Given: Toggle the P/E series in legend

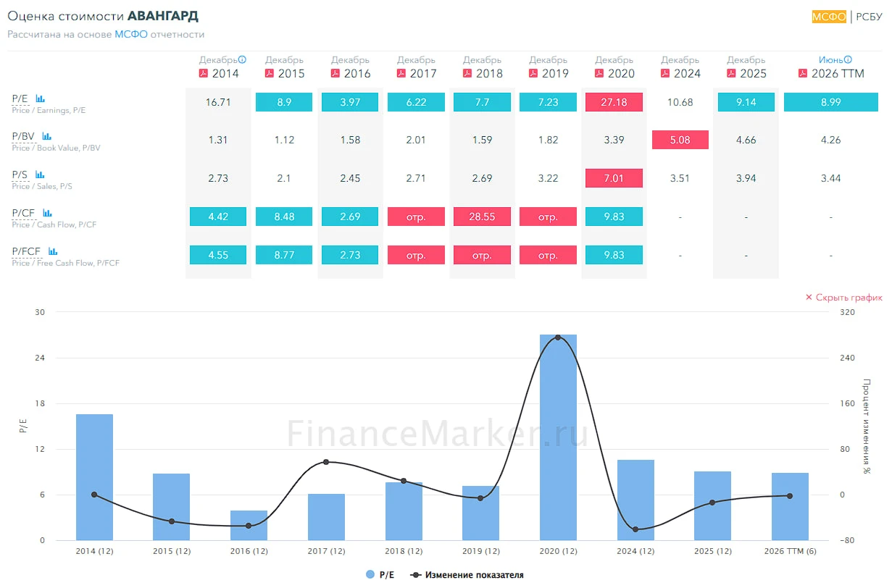Looking at the screenshot, I should pos(380,575).
